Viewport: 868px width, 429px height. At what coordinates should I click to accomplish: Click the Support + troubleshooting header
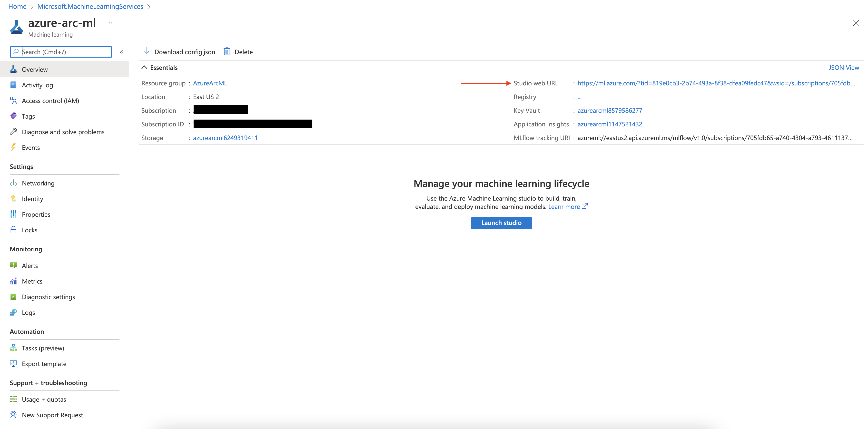click(x=49, y=383)
